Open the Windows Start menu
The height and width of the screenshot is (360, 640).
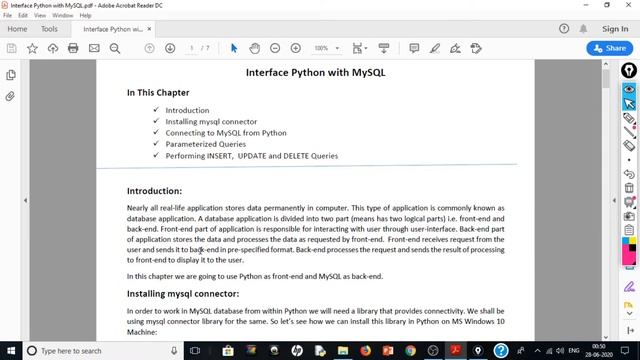11,351
